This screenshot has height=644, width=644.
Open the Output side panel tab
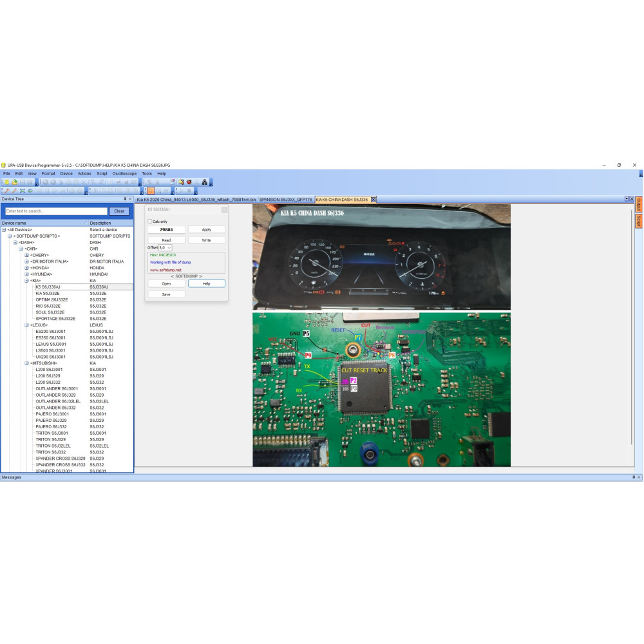point(639,205)
